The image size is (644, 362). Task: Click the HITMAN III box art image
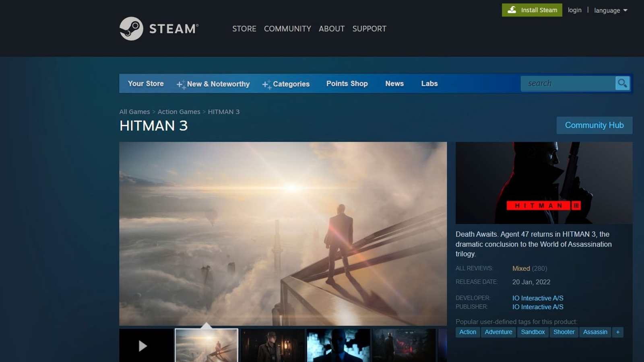544,183
